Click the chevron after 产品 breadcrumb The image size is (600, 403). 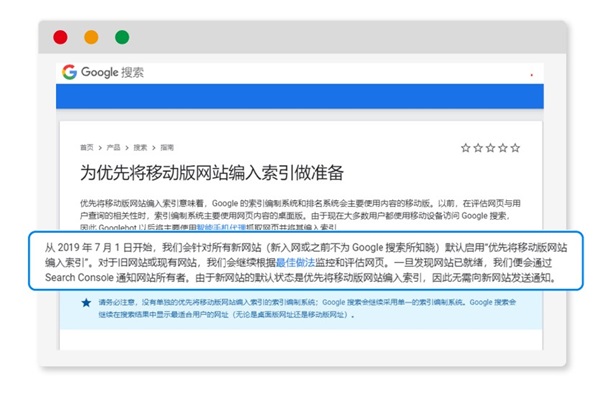pos(127,148)
